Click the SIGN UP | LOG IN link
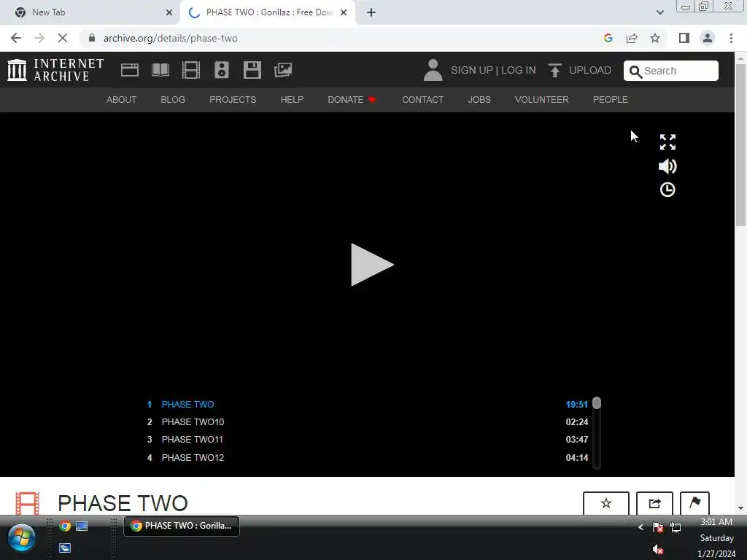 tap(493, 70)
